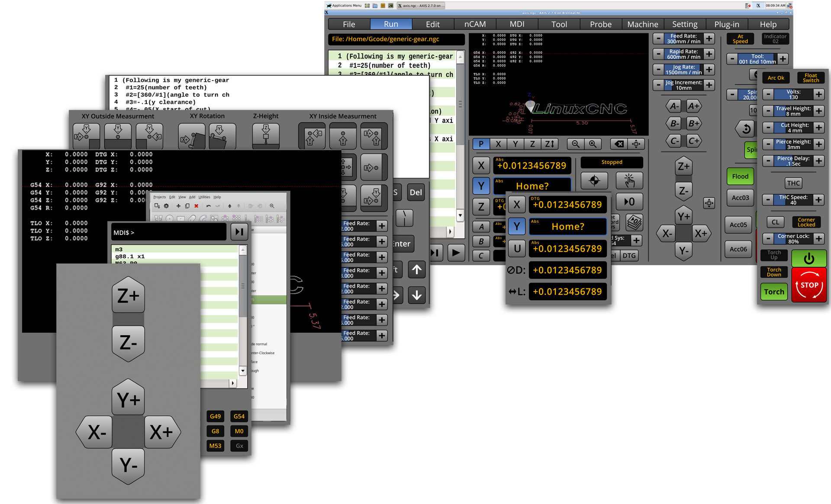
Task: Select middle XY Outside Measurement probe icon
Action: (118, 136)
